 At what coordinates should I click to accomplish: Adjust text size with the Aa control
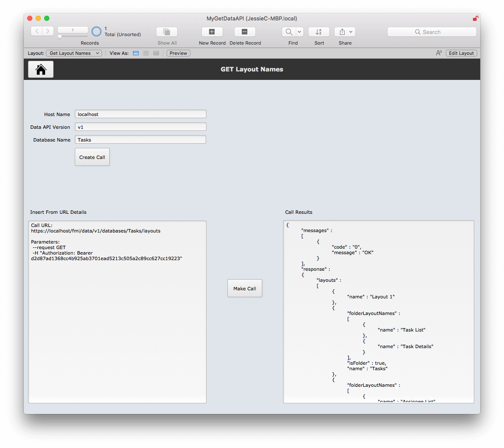pyautogui.click(x=439, y=53)
